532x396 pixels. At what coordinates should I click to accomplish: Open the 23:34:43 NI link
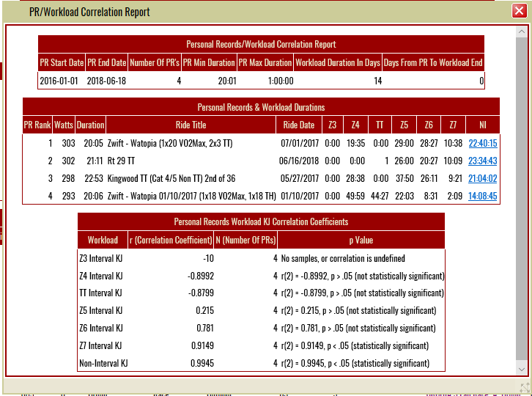(x=482, y=161)
